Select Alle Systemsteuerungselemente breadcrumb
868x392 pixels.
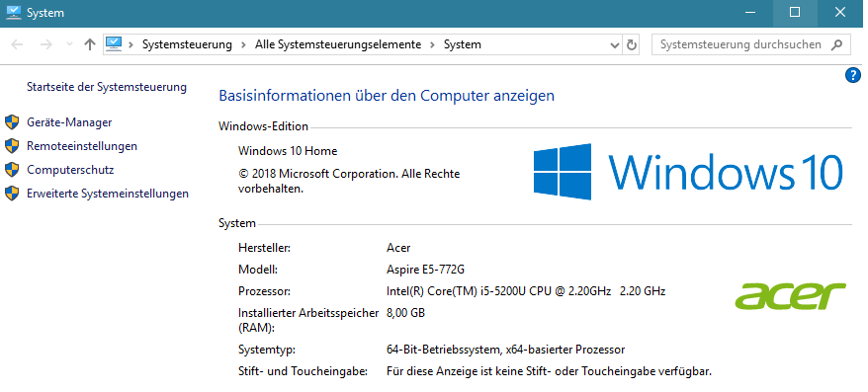pos(338,44)
